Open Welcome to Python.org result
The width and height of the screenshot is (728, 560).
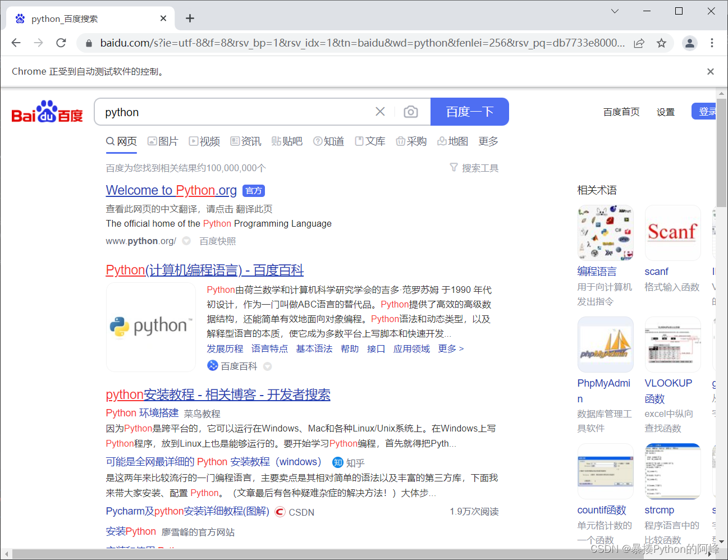(171, 190)
